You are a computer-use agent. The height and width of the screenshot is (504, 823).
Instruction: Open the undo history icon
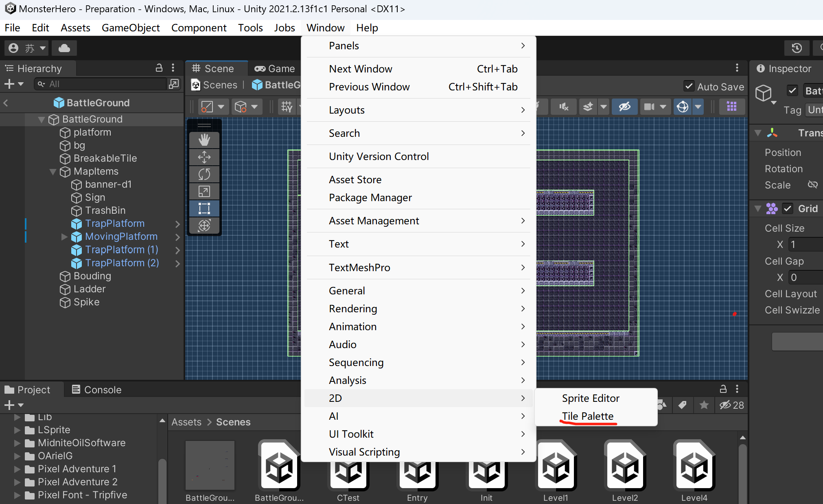[x=797, y=48]
